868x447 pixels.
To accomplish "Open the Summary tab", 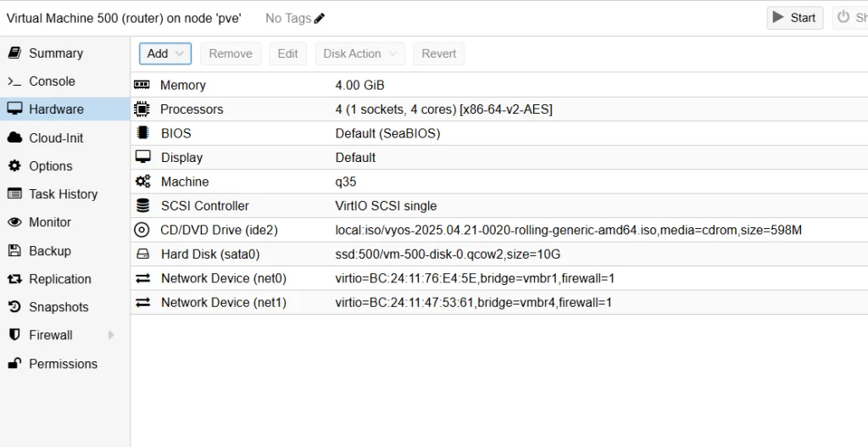I will click(x=55, y=53).
